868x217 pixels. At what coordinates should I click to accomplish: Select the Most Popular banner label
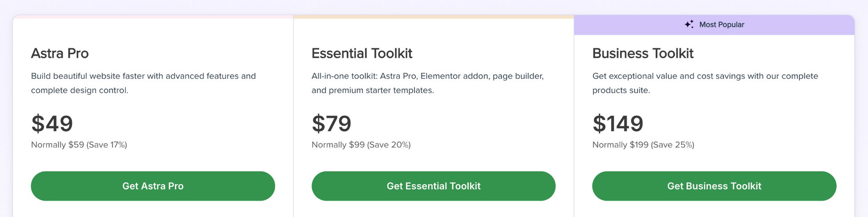pos(722,24)
